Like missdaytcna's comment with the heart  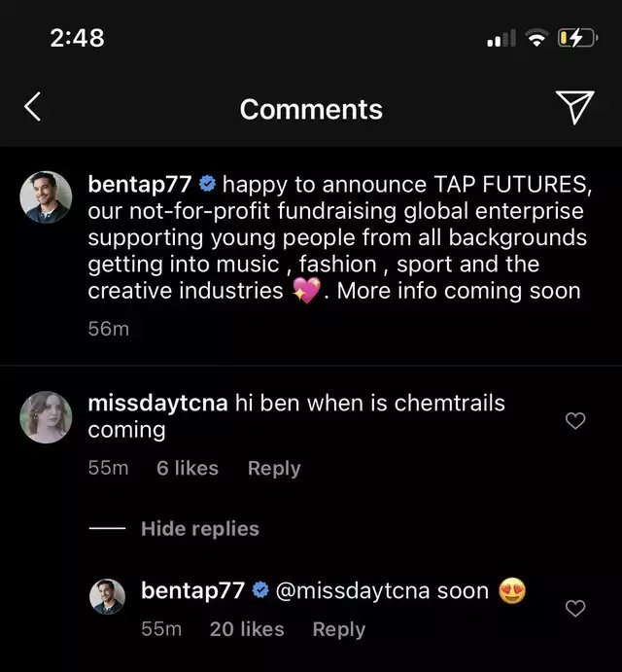pyautogui.click(x=575, y=420)
